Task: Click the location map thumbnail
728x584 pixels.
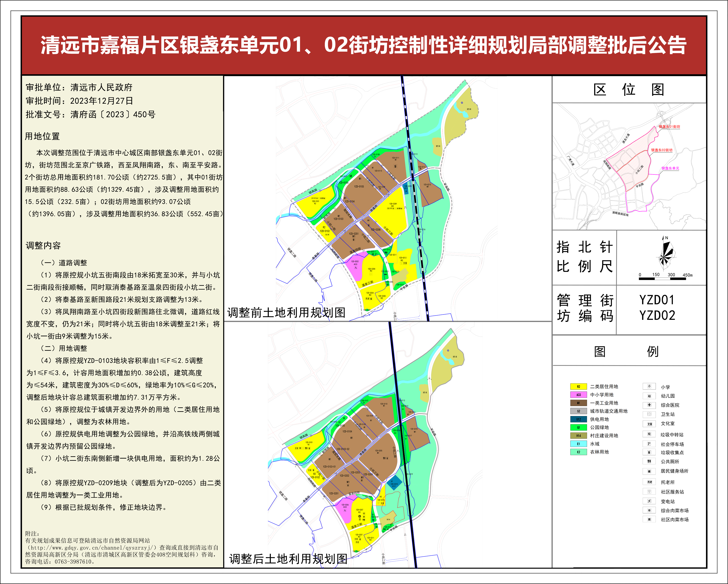Action: (x=629, y=166)
